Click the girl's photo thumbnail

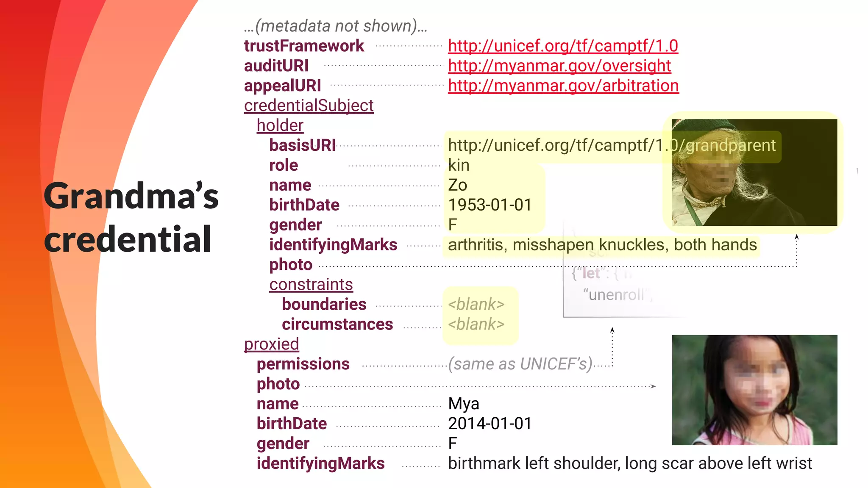(754, 390)
